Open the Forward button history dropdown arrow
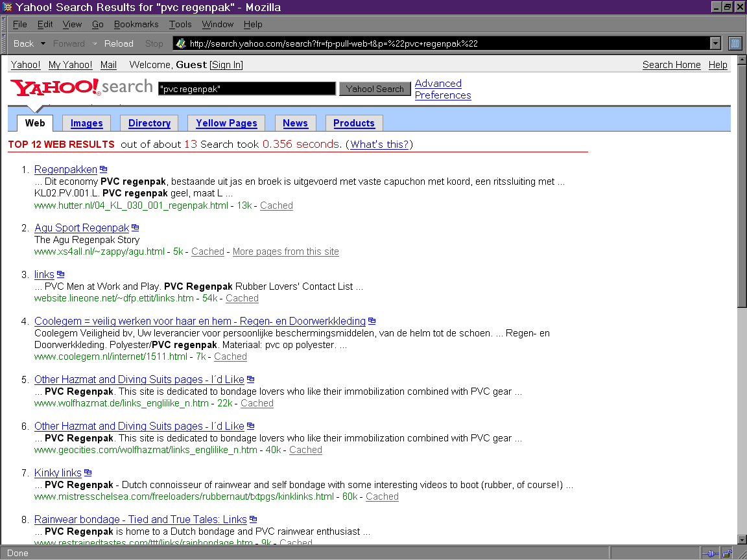Viewport: 747px width, 560px height. point(94,43)
